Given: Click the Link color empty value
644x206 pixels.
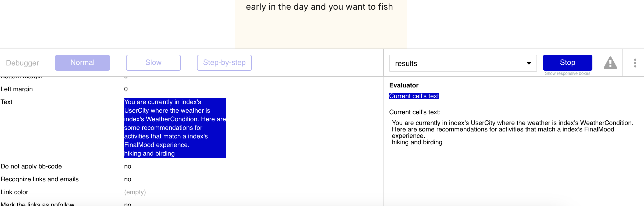Looking at the screenshot, I should pyautogui.click(x=135, y=192).
